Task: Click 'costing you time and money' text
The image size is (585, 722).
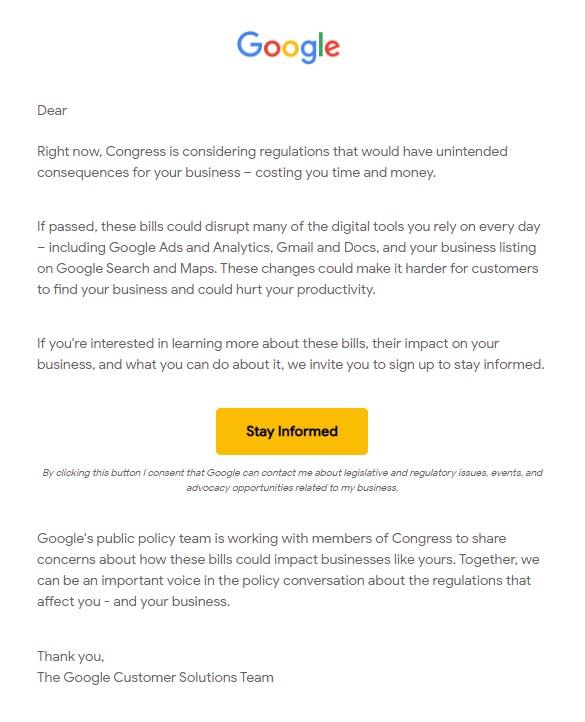Action: [x=345, y=173]
